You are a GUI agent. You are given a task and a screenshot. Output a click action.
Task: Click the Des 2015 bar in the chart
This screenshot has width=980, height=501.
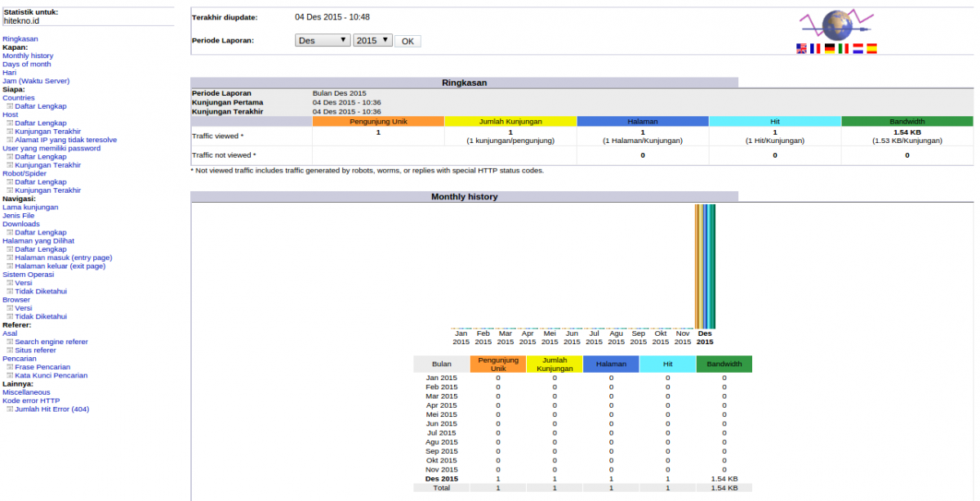705,266
